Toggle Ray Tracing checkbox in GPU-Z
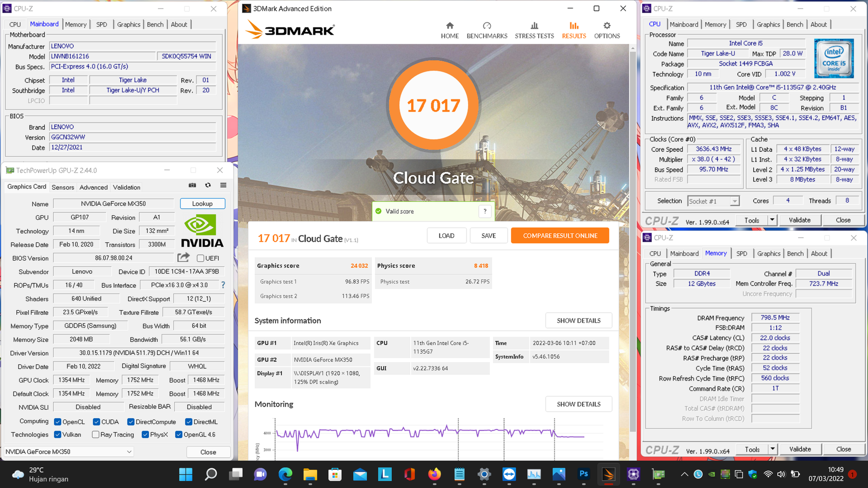Image resolution: width=868 pixels, height=488 pixels. pos(95,434)
